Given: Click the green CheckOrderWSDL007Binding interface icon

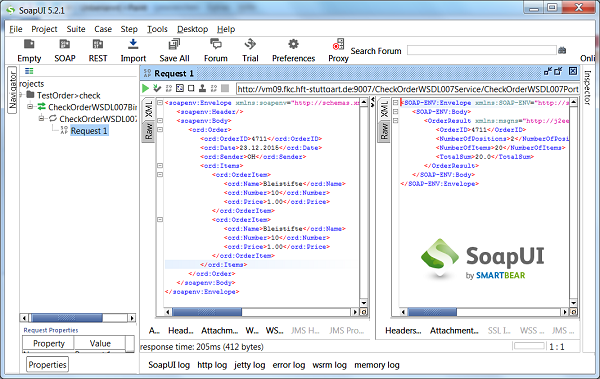Looking at the screenshot, I should [x=41, y=106].
